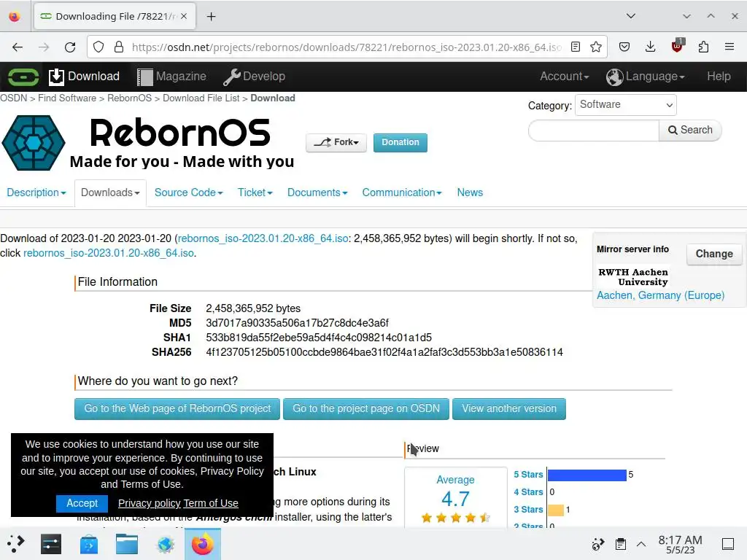The width and height of the screenshot is (747, 560).
Task: Expand the Documents dropdown
Action: point(317,192)
